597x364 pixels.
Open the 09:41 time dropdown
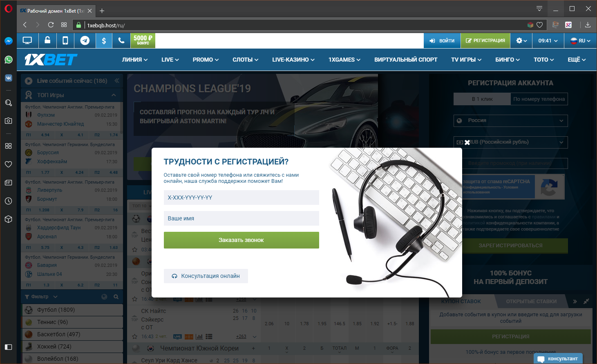click(548, 41)
